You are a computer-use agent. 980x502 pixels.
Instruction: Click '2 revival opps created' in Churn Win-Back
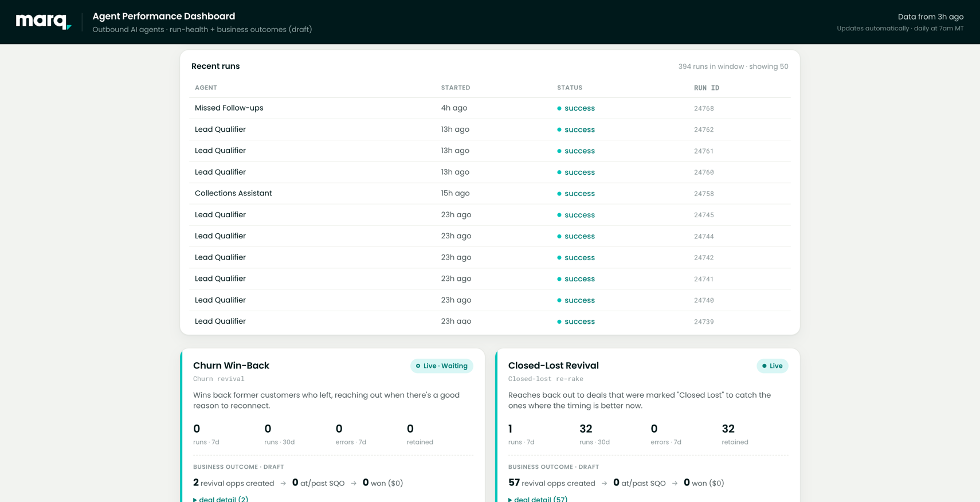pos(233,483)
